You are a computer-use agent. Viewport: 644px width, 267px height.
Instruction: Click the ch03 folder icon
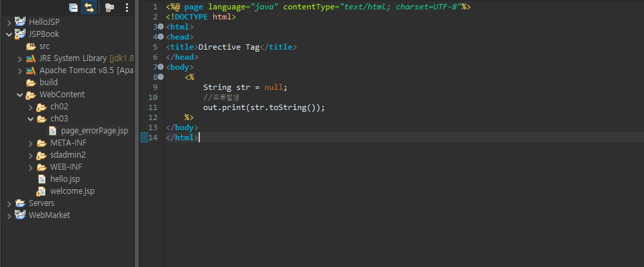coord(42,119)
